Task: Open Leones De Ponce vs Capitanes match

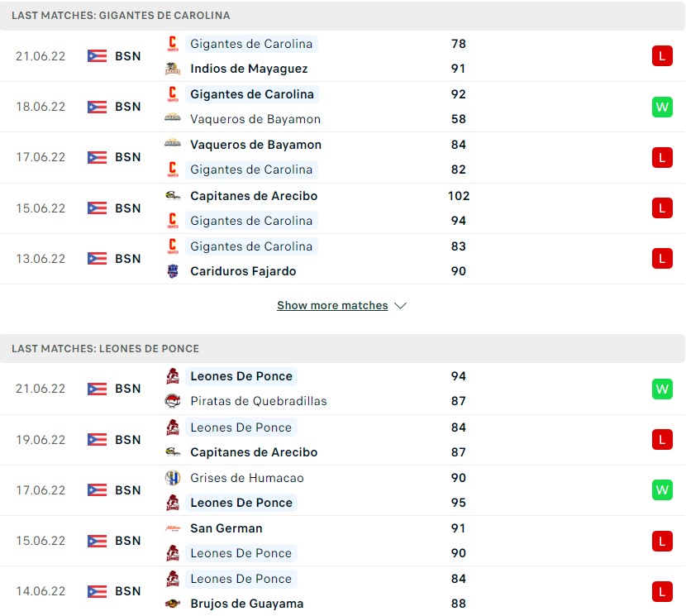Action: pos(331,440)
